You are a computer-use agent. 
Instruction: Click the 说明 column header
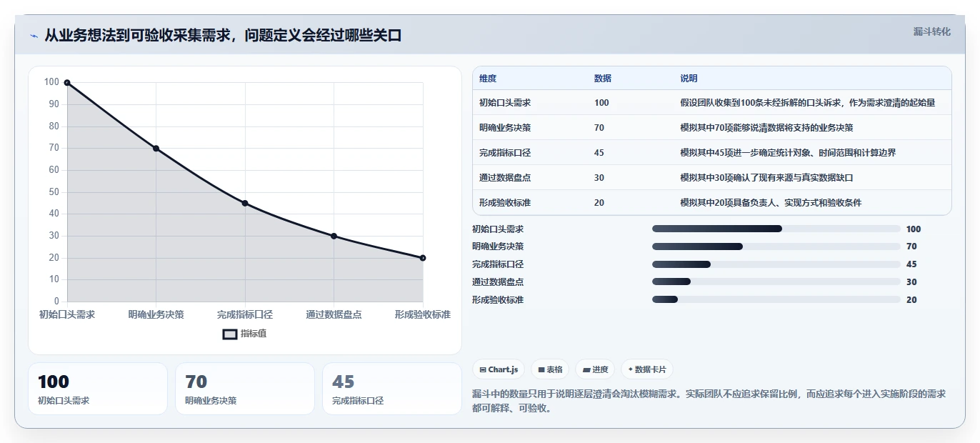click(689, 79)
